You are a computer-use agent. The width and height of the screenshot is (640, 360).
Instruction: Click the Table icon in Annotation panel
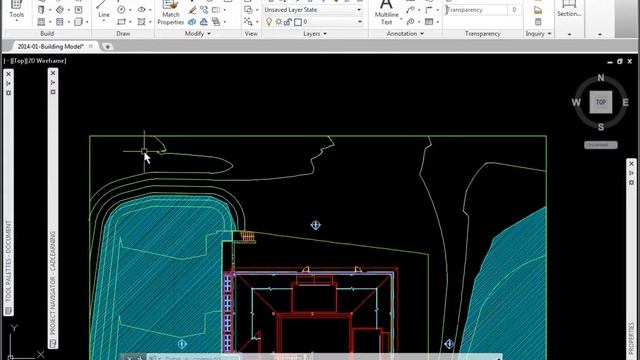tap(429, 22)
